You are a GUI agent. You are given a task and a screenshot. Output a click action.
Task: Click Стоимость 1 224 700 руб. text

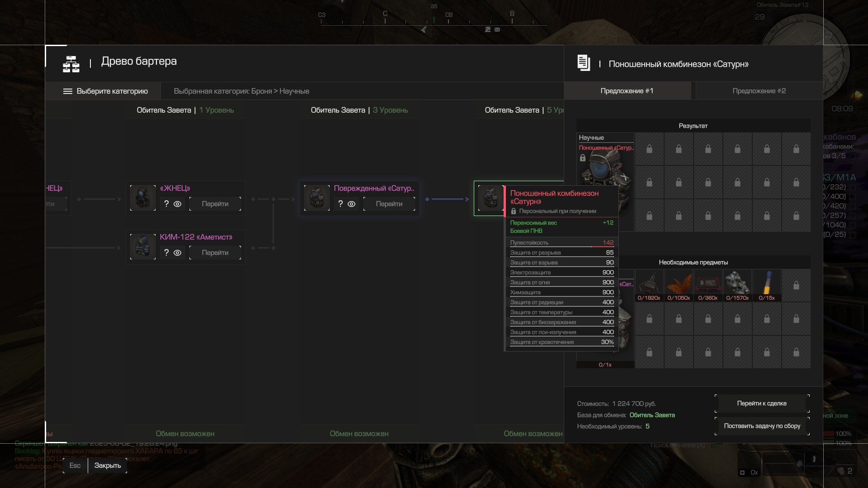(x=617, y=404)
